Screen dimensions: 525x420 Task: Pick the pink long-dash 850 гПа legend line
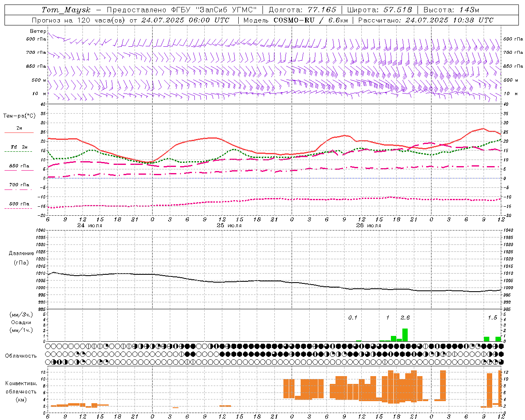[19, 170]
